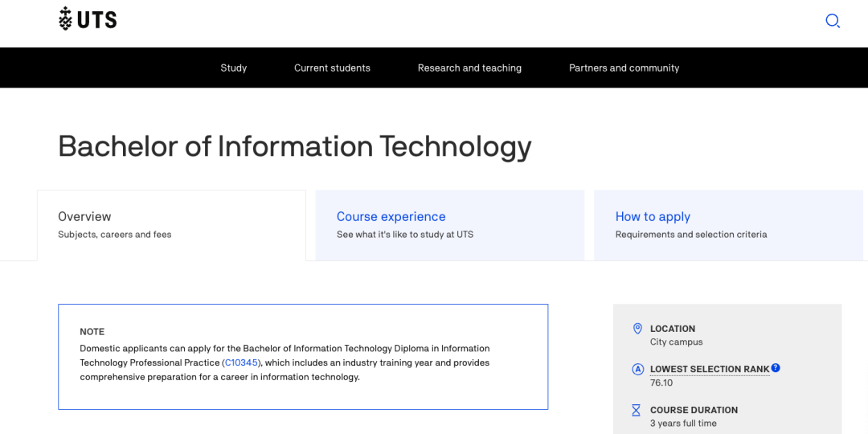Click the location pin icon
Image resolution: width=868 pixels, height=434 pixels.
coord(637,329)
